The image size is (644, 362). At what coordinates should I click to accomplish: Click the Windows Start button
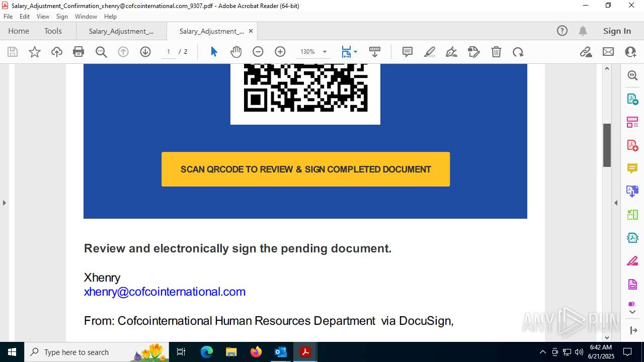pyautogui.click(x=12, y=352)
